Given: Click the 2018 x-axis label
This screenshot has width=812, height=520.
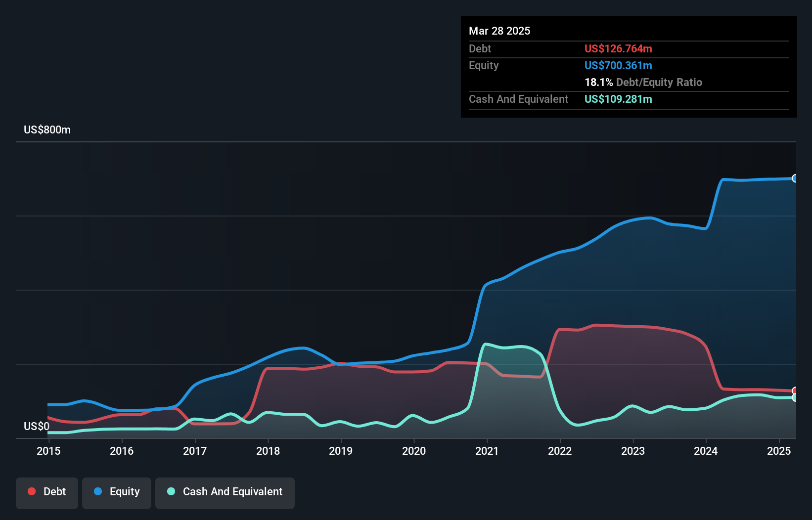Looking at the screenshot, I should point(268,451).
